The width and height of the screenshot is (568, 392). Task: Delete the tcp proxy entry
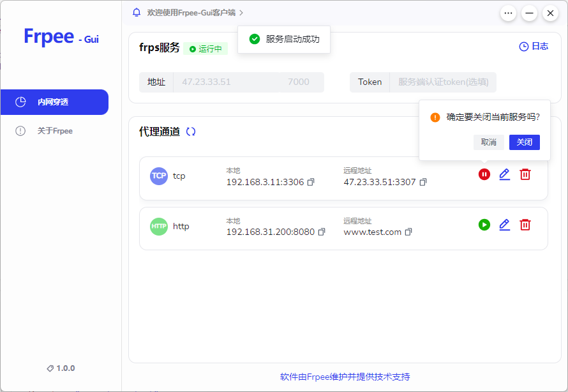pyautogui.click(x=525, y=174)
